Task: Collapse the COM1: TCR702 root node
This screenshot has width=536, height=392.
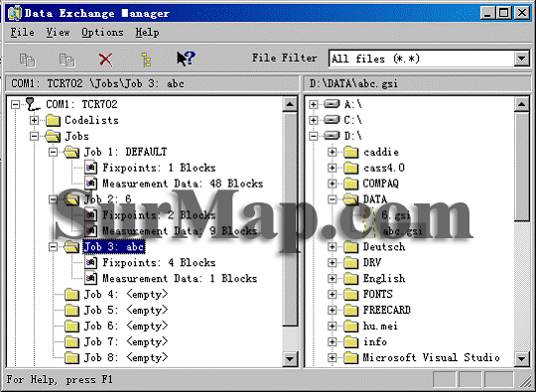Action: point(15,104)
